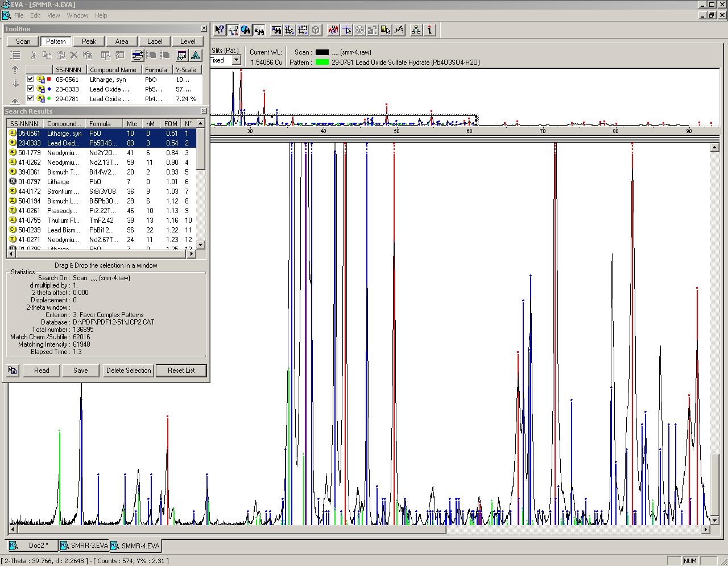Switch to the SMRR-3.EVA document tab
This screenshot has width=728, height=566.
(x=84, y=546)
